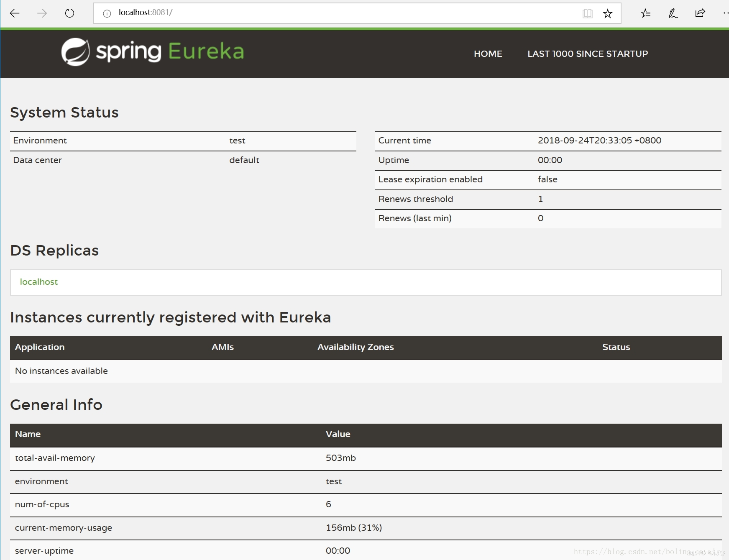Click the Spring Eureka logo
This screenshot has width=729, height=560.
[x=153, y=52]
